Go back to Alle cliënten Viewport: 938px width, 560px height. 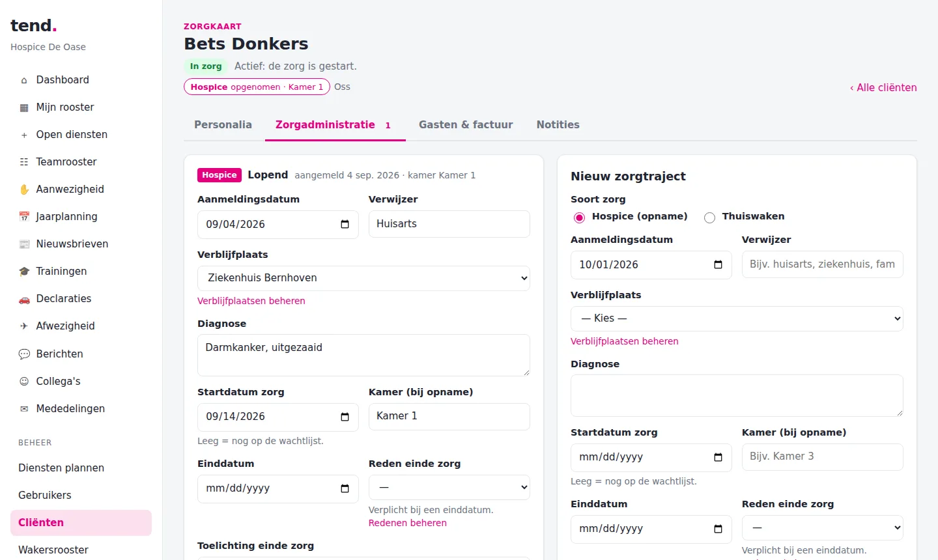(x=883, y=87)
